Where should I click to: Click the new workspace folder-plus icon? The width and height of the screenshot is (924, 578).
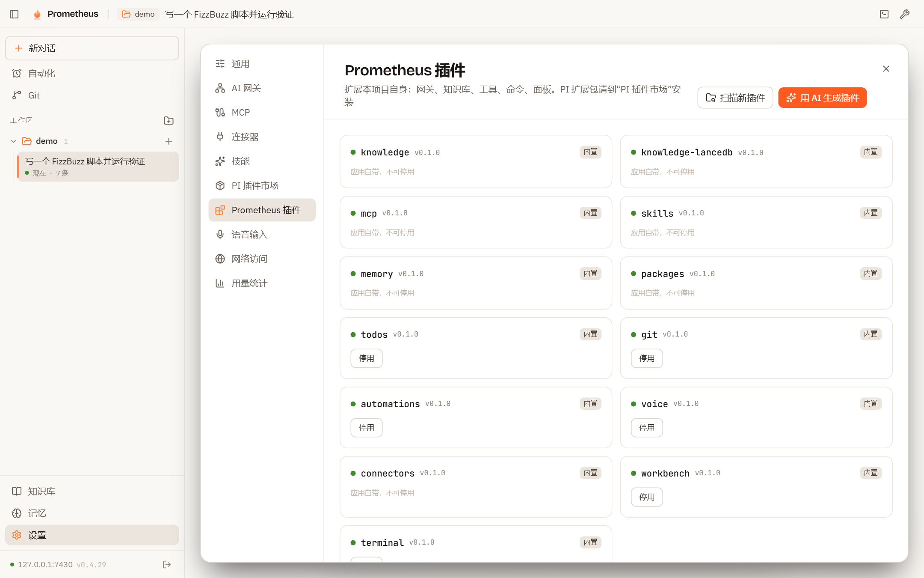169,121
